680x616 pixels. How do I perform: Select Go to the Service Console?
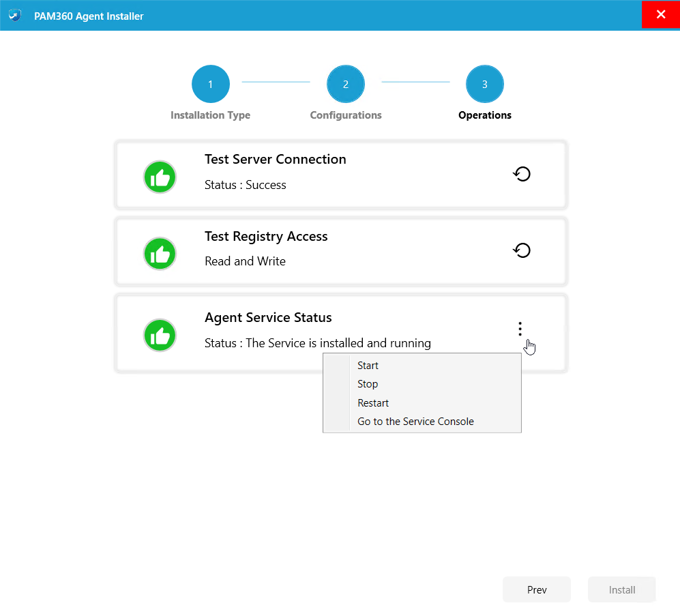[x=422, y=421]
